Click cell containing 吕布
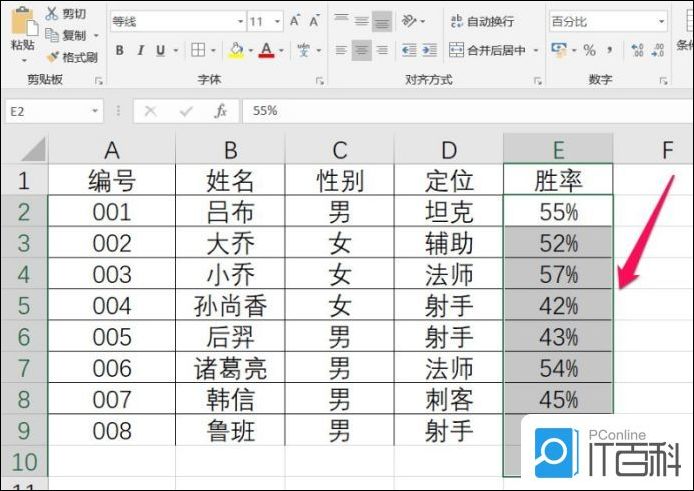694x491 pixels. [230, 212]
